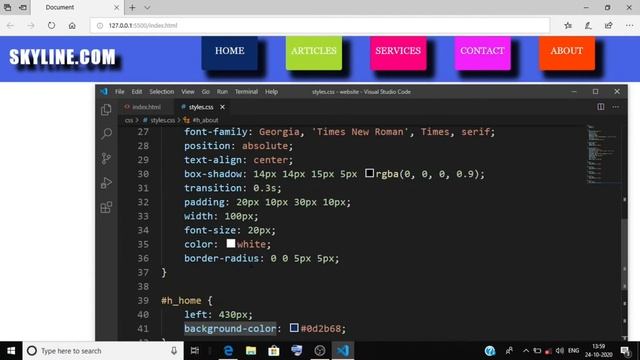Open the browser add notes pen icon
640x360 pixels.
[x=588, y=25]
